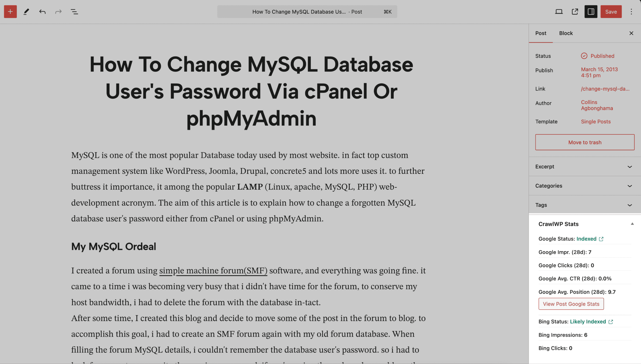The width and height of the screenshot is (641, 364).
Task: Toggle the Settings sidebar panel icon
Action: [x=591, y=11]
